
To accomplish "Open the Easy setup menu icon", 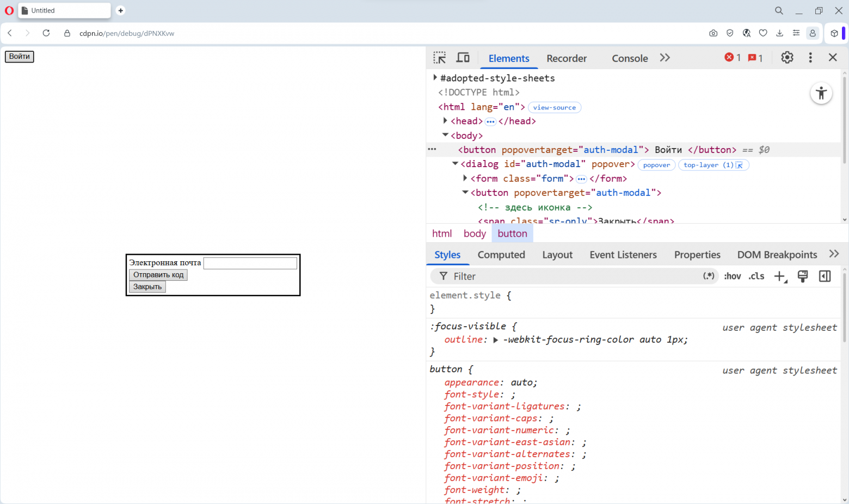I will coord(796,33).
